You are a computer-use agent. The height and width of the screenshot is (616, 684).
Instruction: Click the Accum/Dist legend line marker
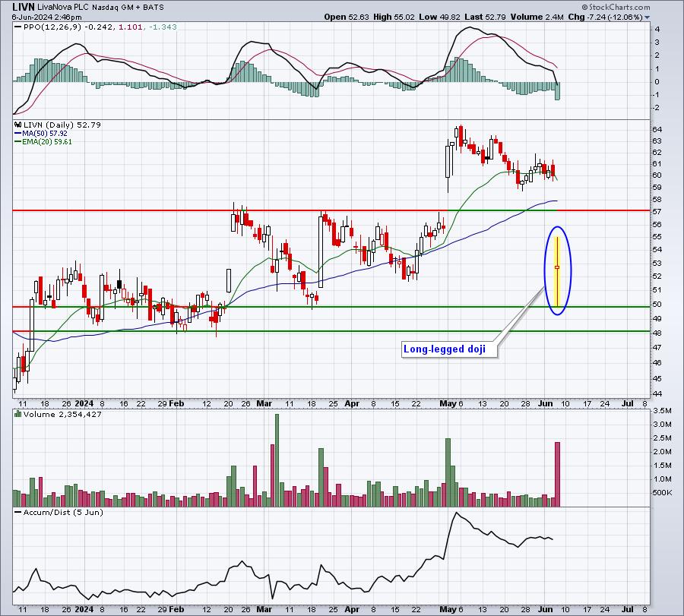point(18,512)
